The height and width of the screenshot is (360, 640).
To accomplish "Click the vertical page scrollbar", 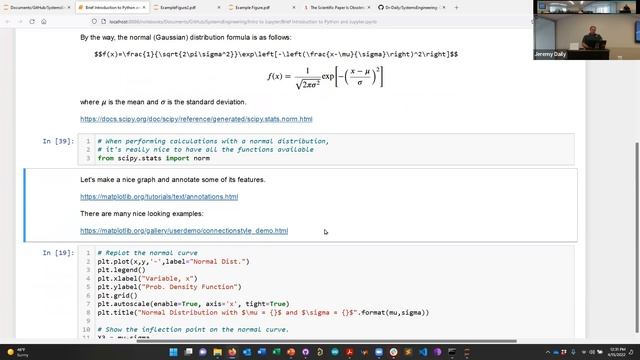I will [637, 237].
